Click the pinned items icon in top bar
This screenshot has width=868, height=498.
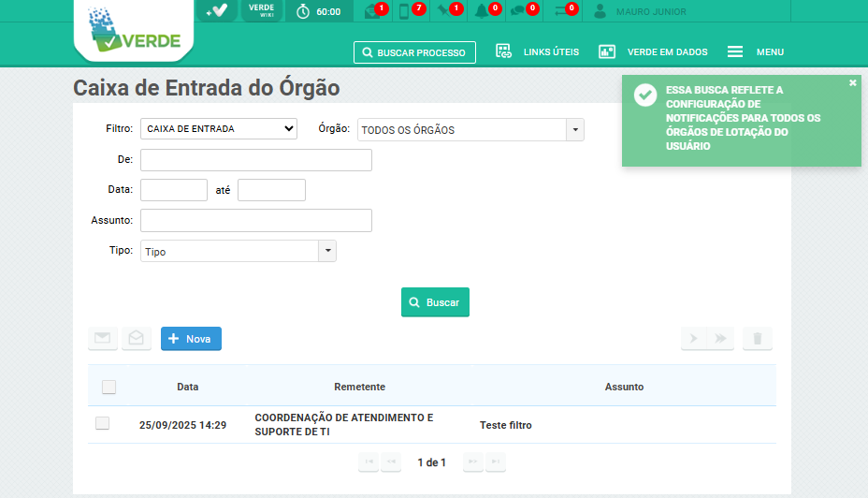point(445,11)
